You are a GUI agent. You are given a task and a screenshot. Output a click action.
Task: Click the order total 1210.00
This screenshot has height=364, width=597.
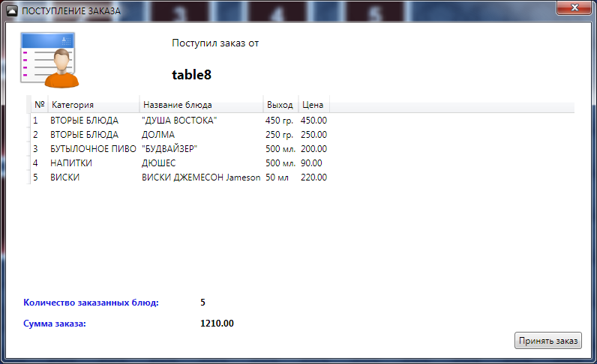click(x=217, y=324)
